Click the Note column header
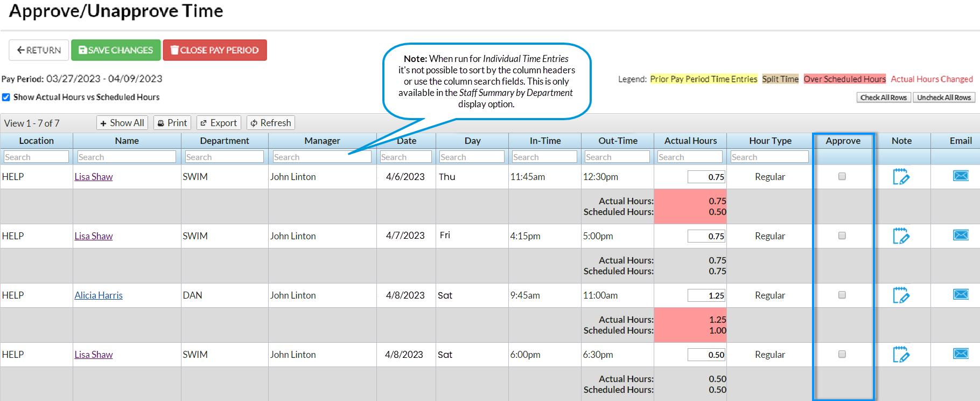The width and height of the screenshot is (980, 401). [902, 141]
